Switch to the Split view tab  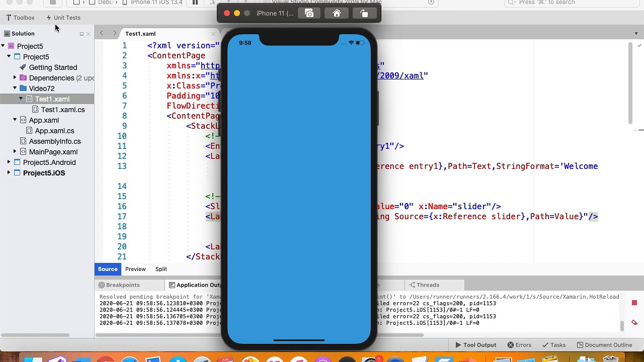161,269
